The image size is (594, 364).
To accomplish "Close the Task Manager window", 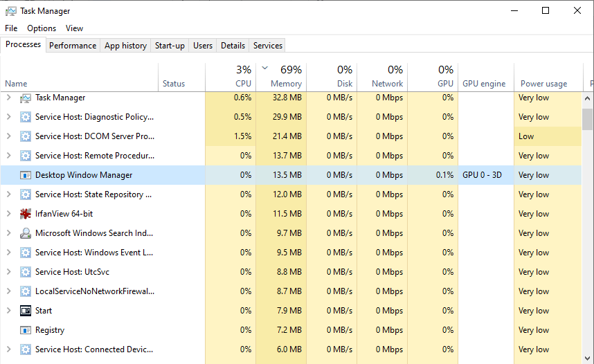I will point(577,10).
